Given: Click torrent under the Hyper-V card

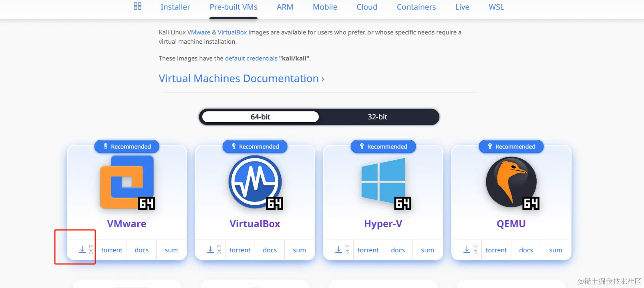Looking at the screenshot, I should [368, 250].
